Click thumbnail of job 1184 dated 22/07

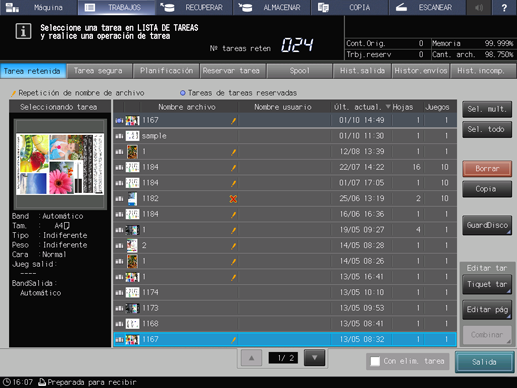132,167
